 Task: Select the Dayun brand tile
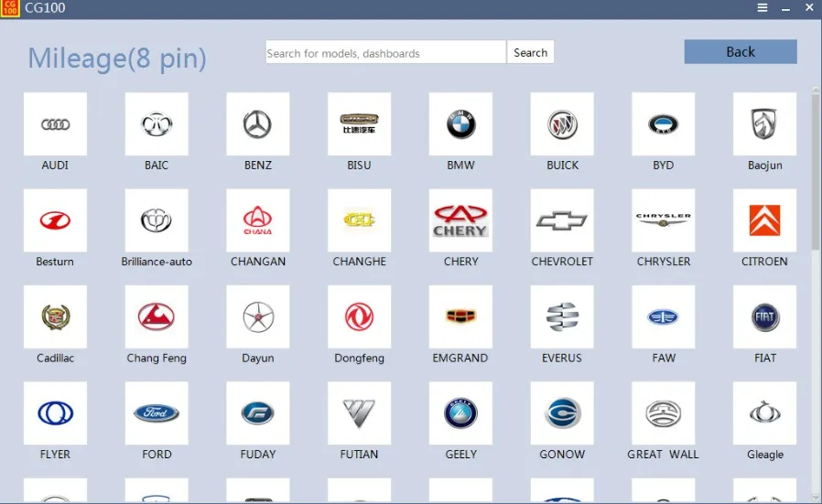tap(257, 316)
